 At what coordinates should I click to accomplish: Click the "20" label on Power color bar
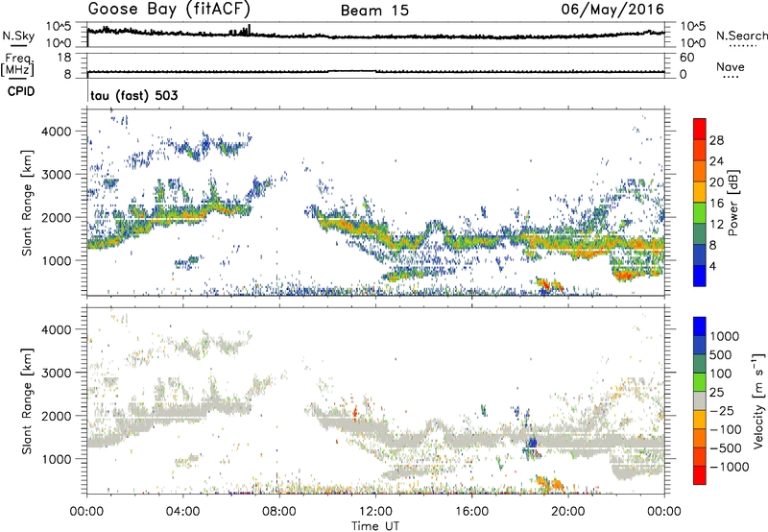716,182
